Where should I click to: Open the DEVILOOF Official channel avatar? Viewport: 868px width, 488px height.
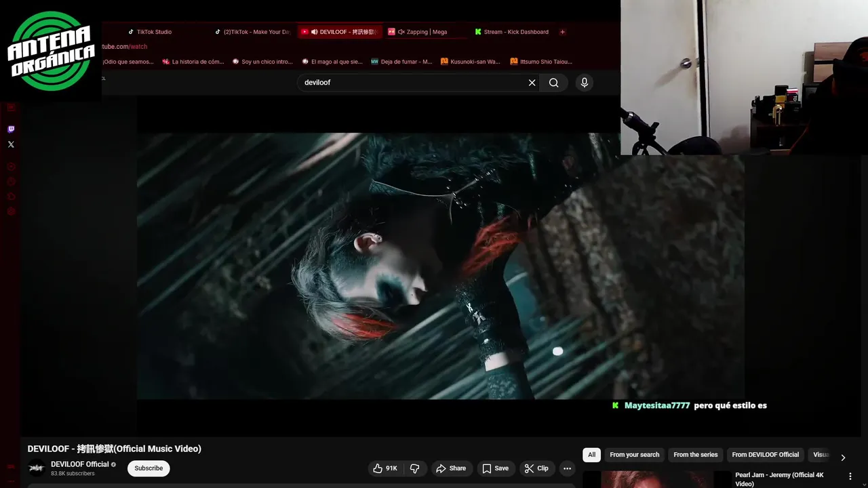tap(37, 468)
